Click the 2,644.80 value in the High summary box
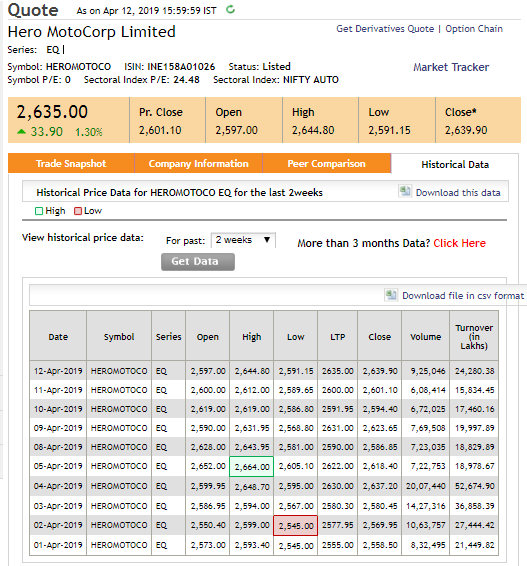 tap(313, 130)
